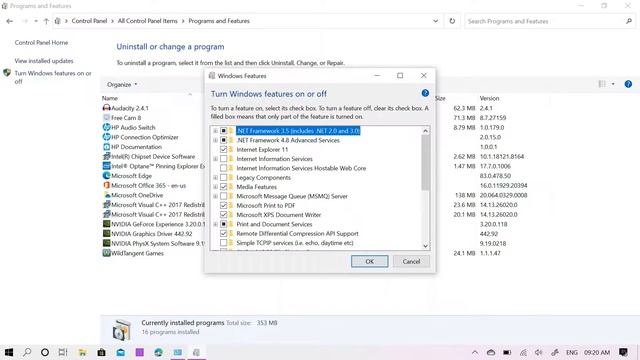This screenshot has height=360, width=640.
Task: Toggle .NET Framework 3.5 checkbox
Action: (223, 131)
